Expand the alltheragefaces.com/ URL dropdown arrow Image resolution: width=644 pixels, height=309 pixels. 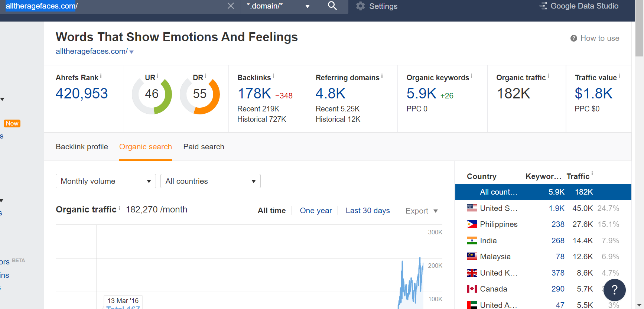click(131, 52)
